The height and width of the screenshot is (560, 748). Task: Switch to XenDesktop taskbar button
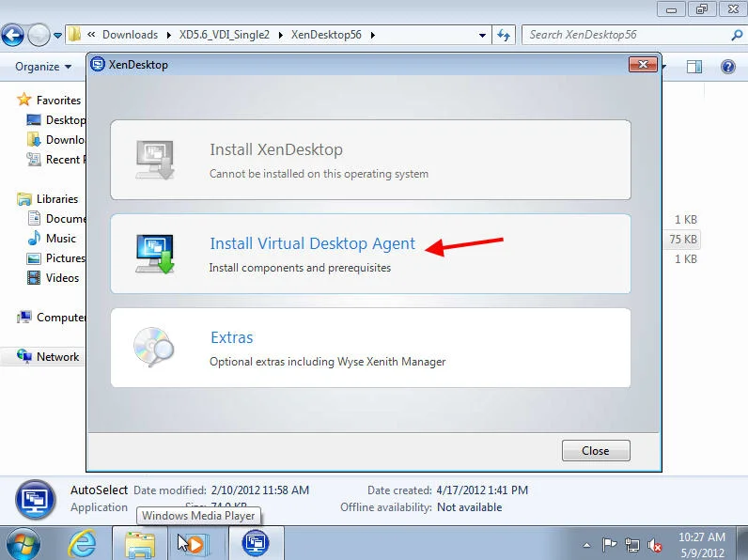point(256,543)
